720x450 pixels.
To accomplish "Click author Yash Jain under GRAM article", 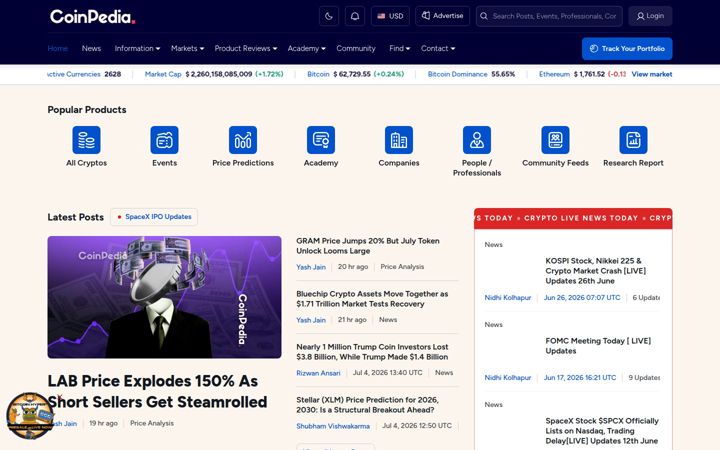I will pos(311,267).
